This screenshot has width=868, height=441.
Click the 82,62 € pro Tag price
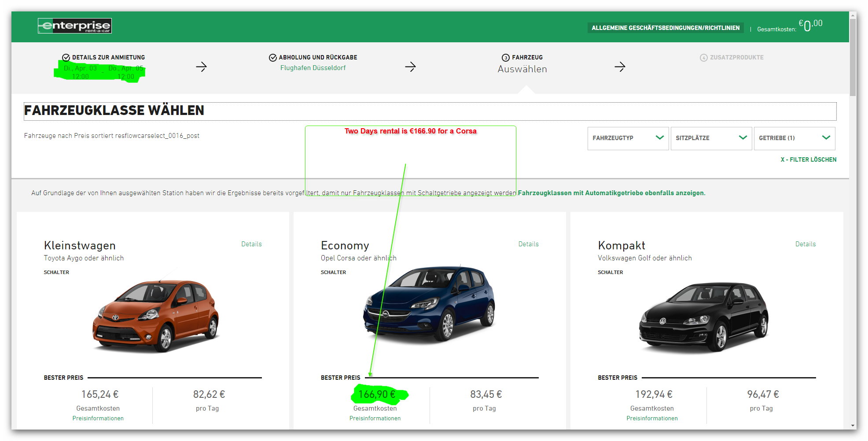[209, 394]
